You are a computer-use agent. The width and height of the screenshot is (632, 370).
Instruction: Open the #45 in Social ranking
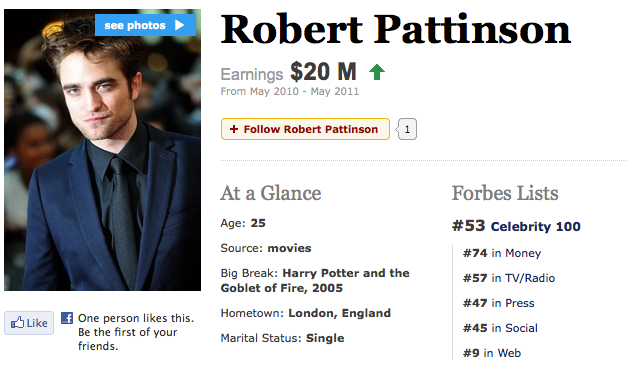pos(500,328)
